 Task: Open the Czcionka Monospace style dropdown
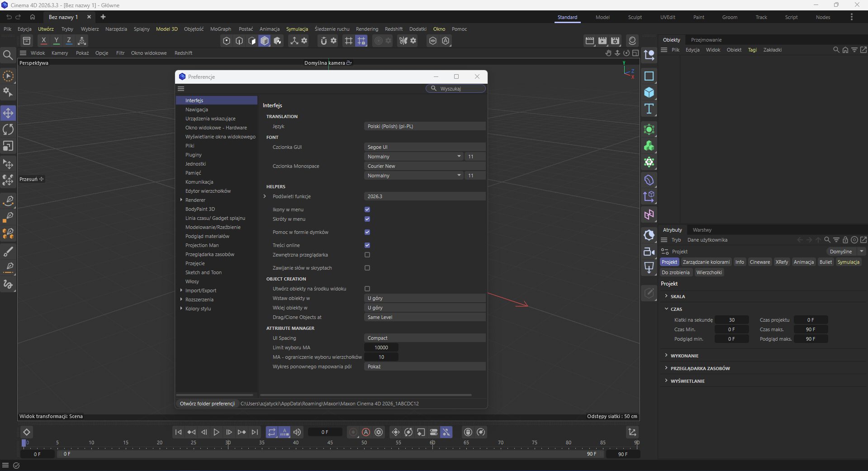(x=413, y=176)
